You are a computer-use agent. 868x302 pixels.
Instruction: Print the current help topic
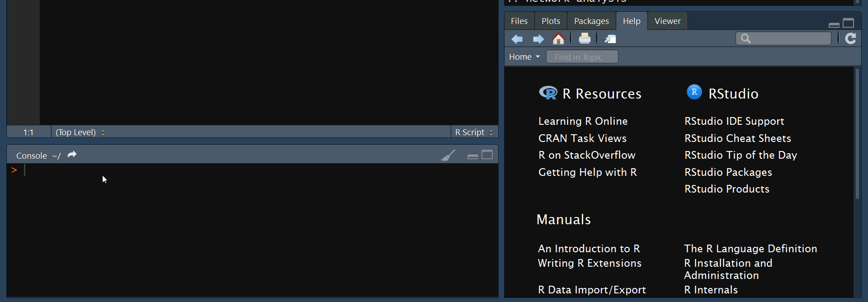(585, 38)
